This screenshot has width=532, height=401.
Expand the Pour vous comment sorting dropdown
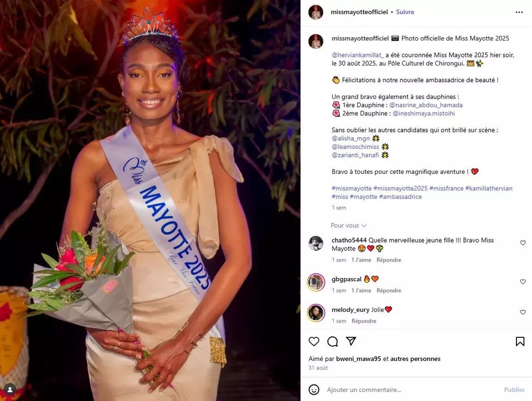click(349, 225)
